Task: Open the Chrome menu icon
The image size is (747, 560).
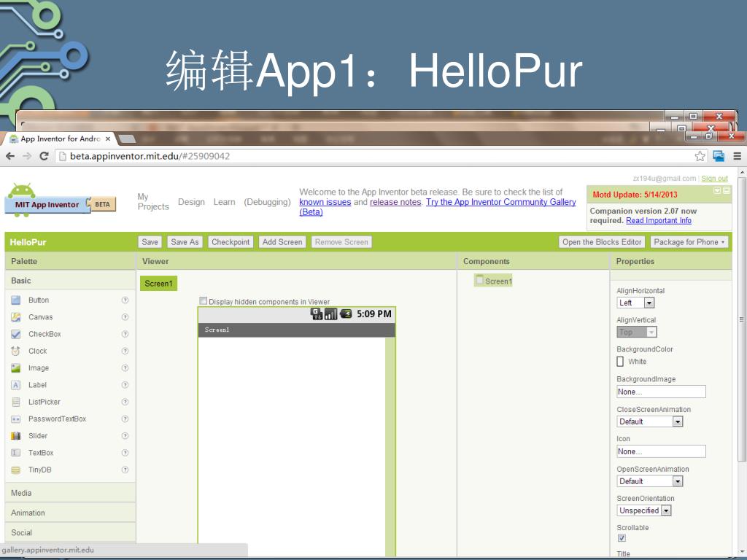Action: pos(737,156)
